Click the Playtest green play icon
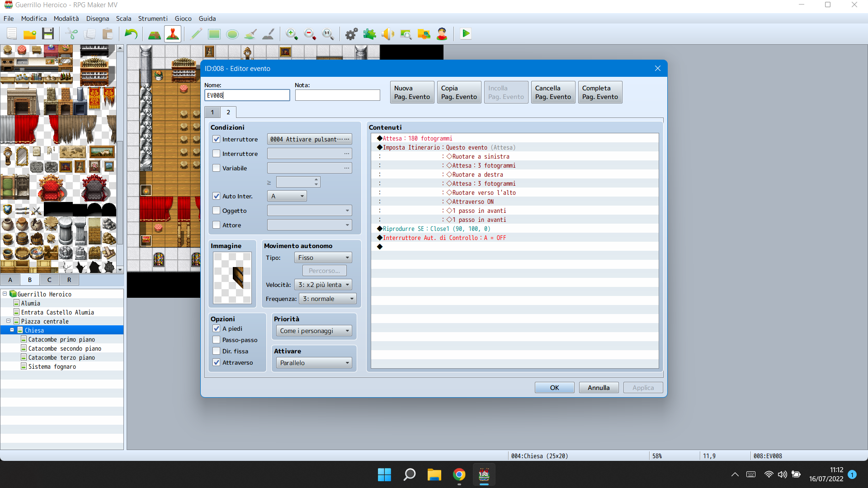The width and height of the screenshot is (868, 488). pos(466,34)
